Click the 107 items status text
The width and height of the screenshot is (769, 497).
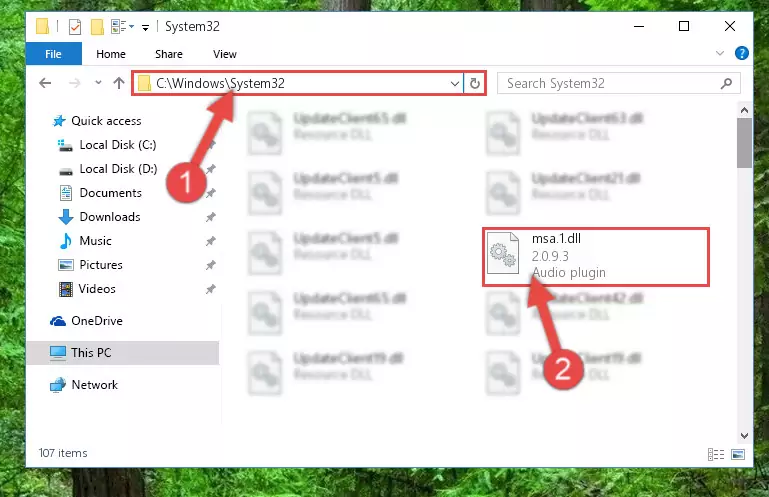(63, 453)
